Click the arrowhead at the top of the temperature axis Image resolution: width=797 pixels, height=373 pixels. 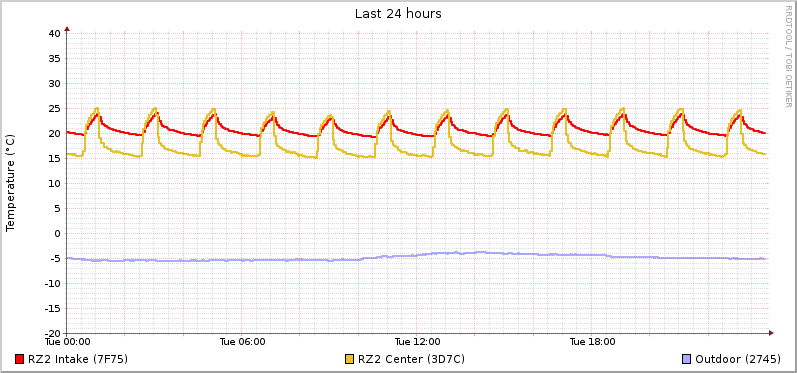tap(67, 28)
